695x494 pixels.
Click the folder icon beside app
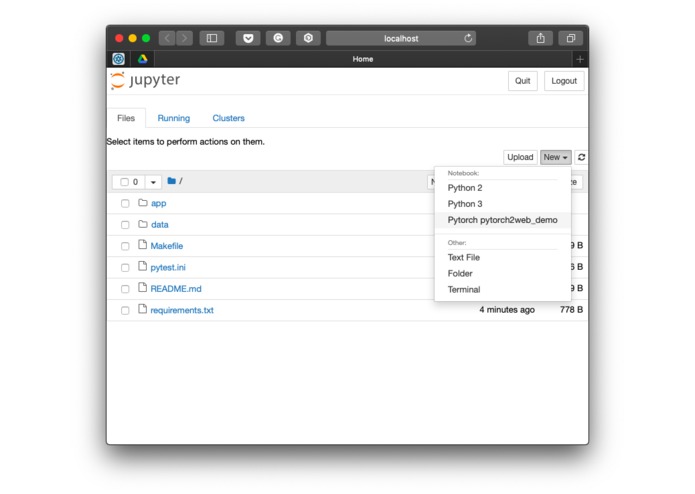click(143, 202)
